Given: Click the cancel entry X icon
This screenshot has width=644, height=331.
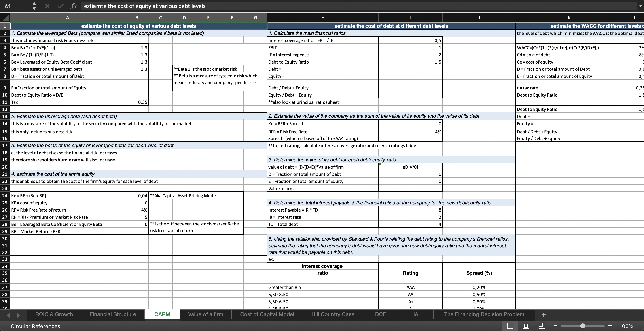Looking at the screenshot, I should pyautogui.click(x=47, y=6).
